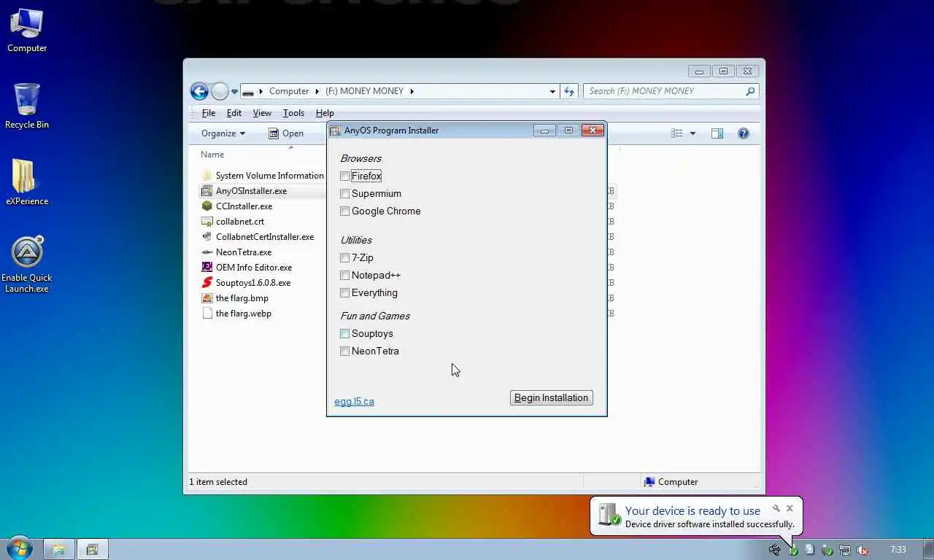This screenshot has height=560, width=934.
Task: Check the Everything checkbox
Action: 345,293
